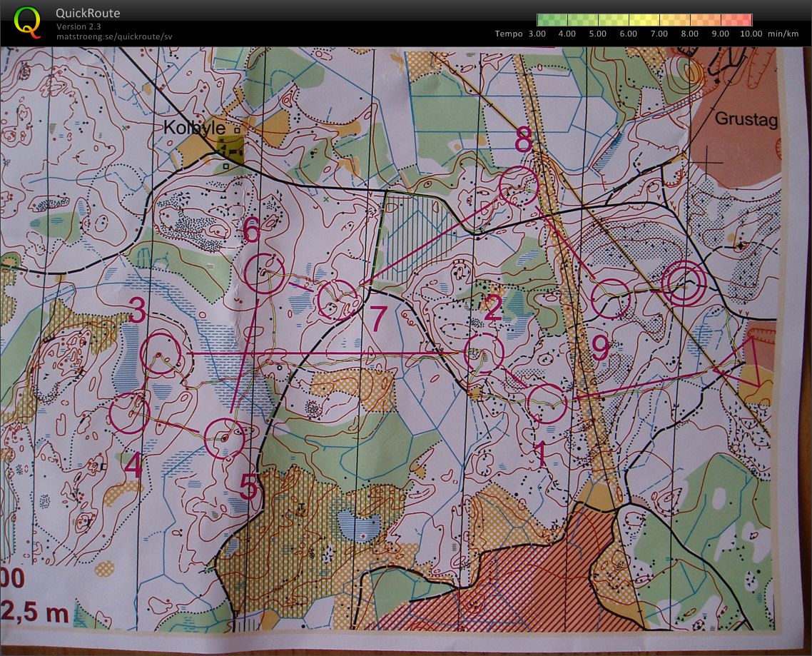The image size is (812, 656).
Task: Select the 9.00 tempo scale value
Action: 720,34
